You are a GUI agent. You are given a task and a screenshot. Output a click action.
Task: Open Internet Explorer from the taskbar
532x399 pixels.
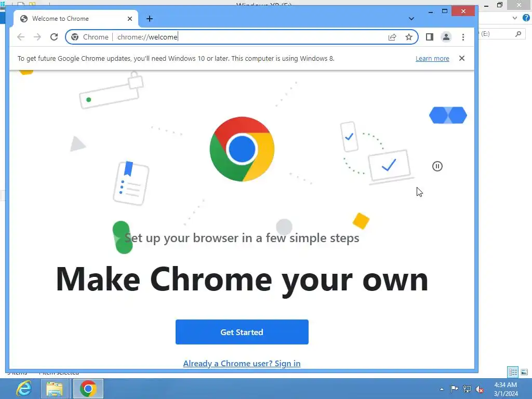(24, 389)
